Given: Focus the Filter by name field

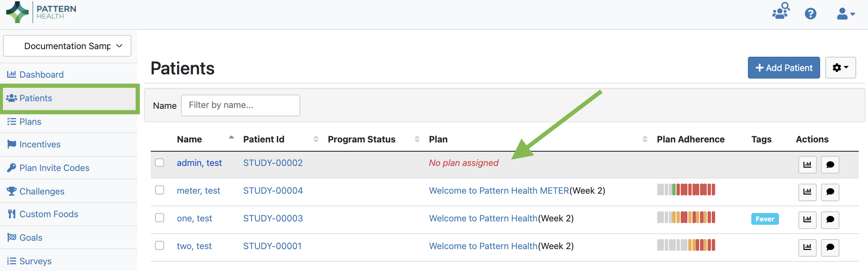Looking at the screenshot, I should pos(240,105).
